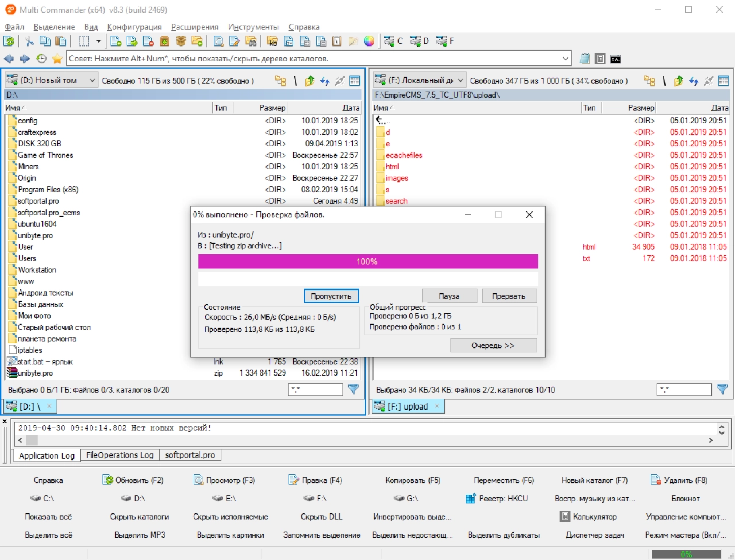Click the Refresh toolbar icon

click(9, 41)
